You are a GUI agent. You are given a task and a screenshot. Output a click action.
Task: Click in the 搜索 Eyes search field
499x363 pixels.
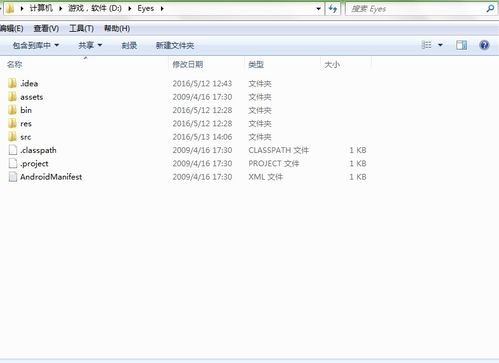tap(416, 9)
